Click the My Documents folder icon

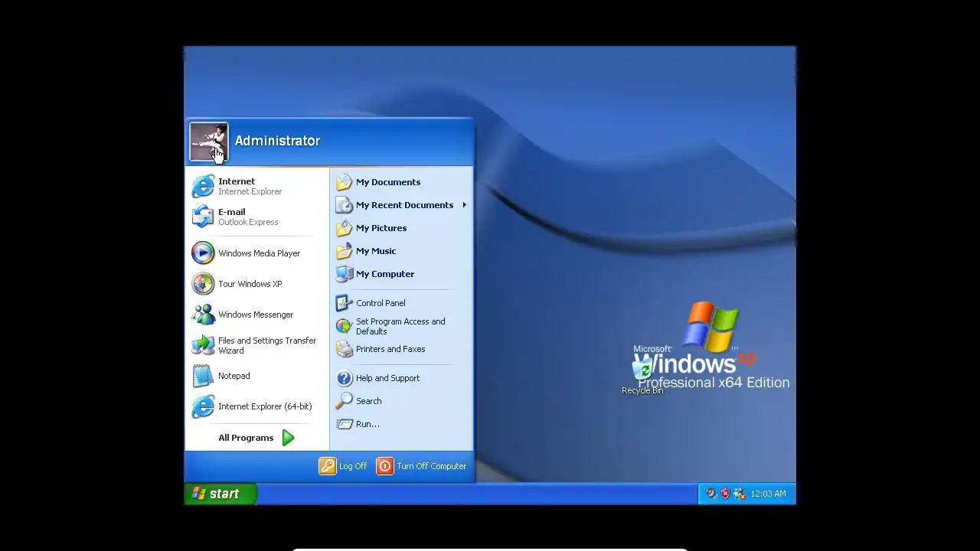pos(344,181)
